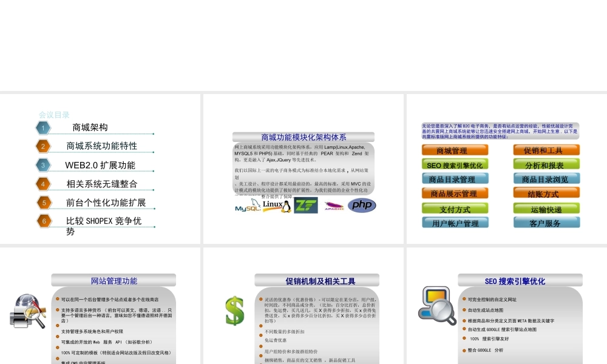Select the 相关系统无缝整合 agenda item
Image resolution: width=607 pixels, height=364 pixels.
coord(102,184)
